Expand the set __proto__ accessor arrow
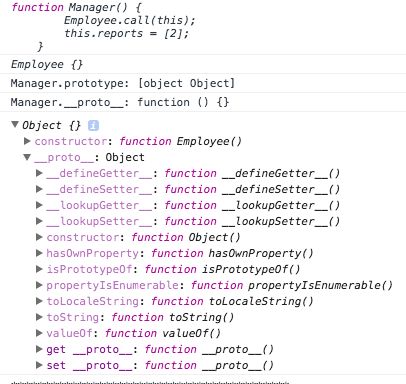The width and height of the screenshot is (406, 384). coord(39,365)
